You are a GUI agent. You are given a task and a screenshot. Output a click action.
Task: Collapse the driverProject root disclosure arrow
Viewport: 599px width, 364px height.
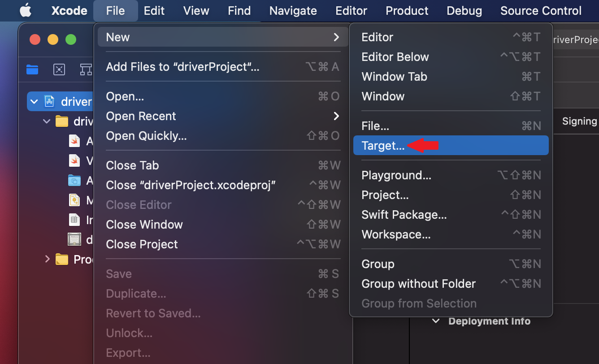coord(35,101)
